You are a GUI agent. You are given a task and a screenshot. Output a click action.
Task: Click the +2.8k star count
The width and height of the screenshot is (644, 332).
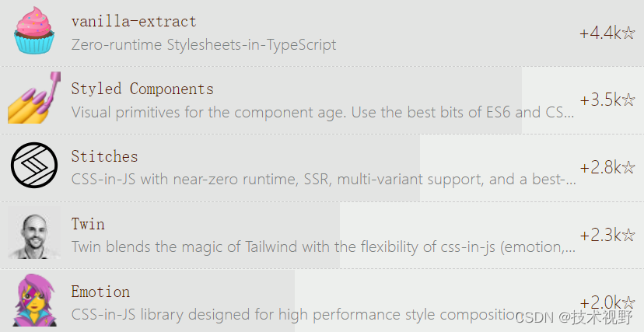(607, 167)
